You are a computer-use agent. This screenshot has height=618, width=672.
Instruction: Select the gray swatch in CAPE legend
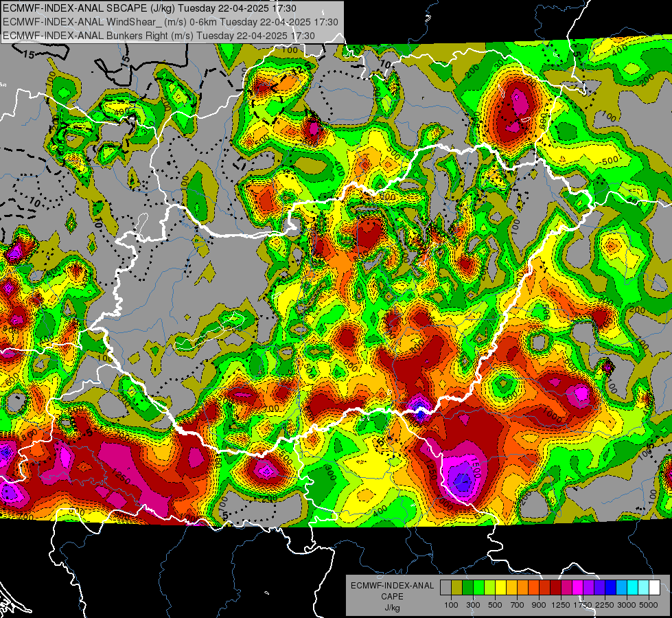[445, 588]
